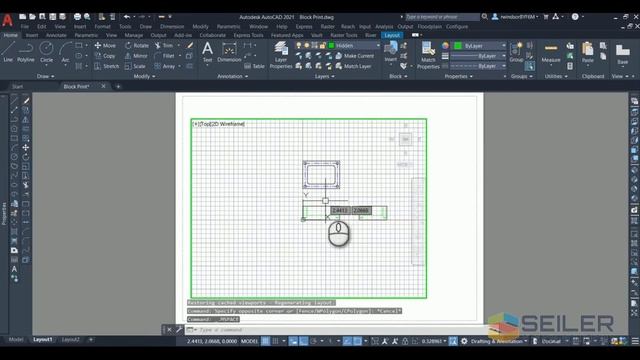Image resolution: width=640 pixels, height=360 pixels.
Task: Click the Stretch tool
Action: [x=107, y=66]
